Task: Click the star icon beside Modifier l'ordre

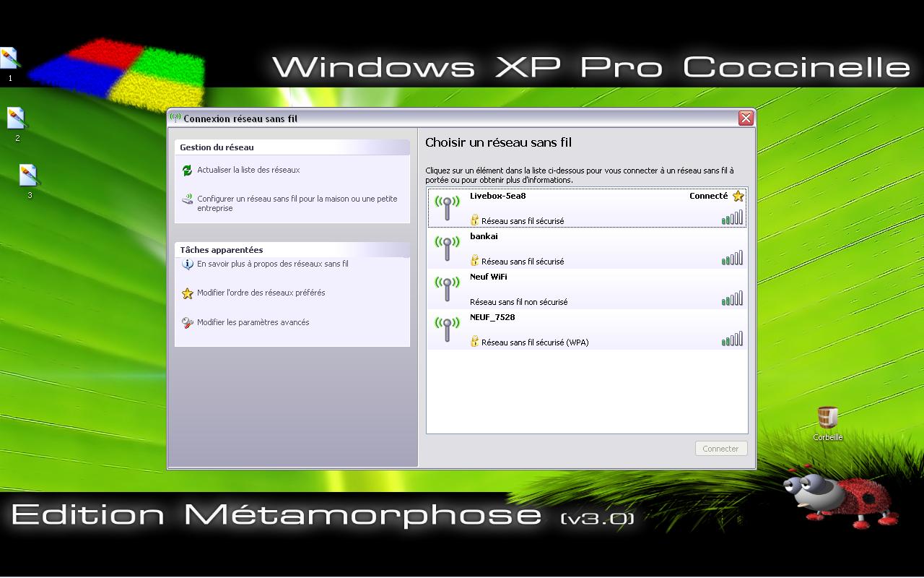Action: tap(188, 293)
